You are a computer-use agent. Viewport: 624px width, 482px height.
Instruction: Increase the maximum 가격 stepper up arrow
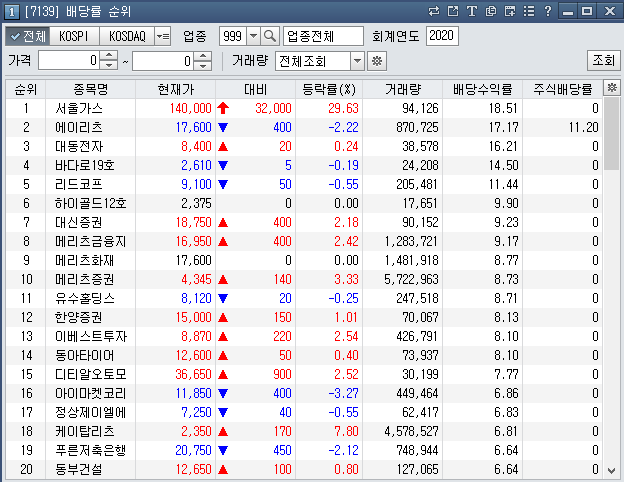203,56
